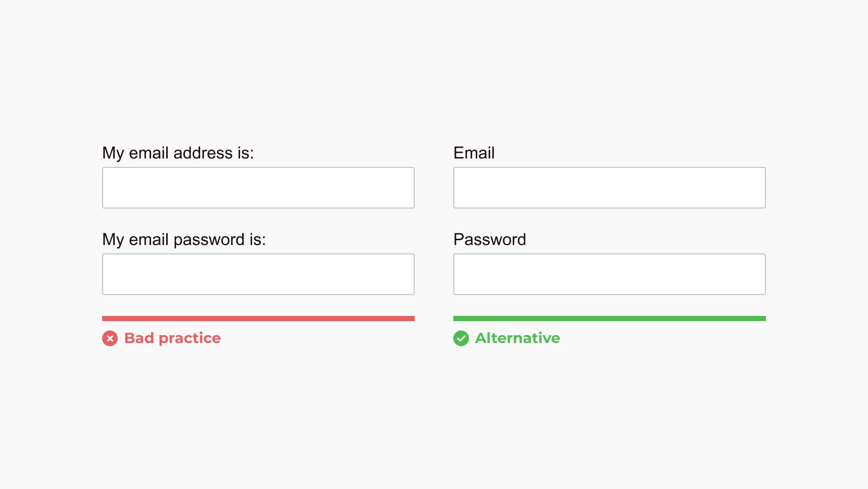Select the empty password entry on the right

pos(609,274)
